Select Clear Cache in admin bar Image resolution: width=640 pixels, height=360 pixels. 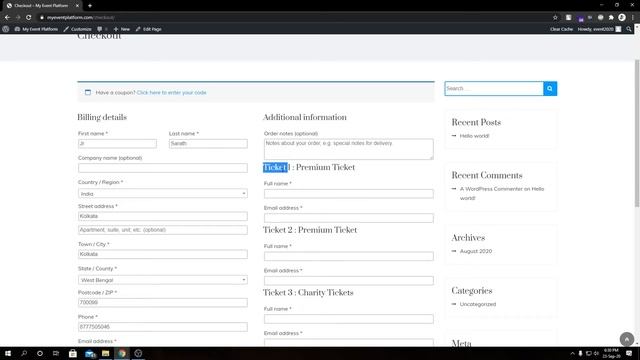point(561,29)
